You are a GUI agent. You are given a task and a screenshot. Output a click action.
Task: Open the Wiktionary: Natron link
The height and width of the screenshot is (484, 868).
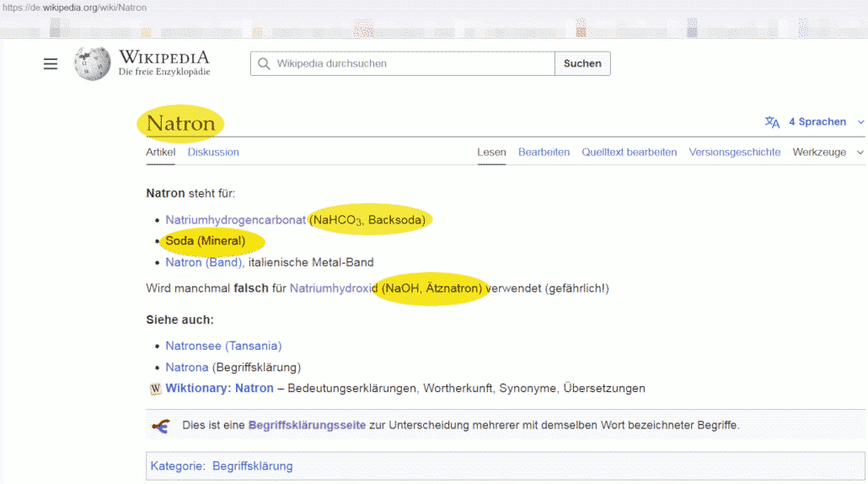(219, 388)
